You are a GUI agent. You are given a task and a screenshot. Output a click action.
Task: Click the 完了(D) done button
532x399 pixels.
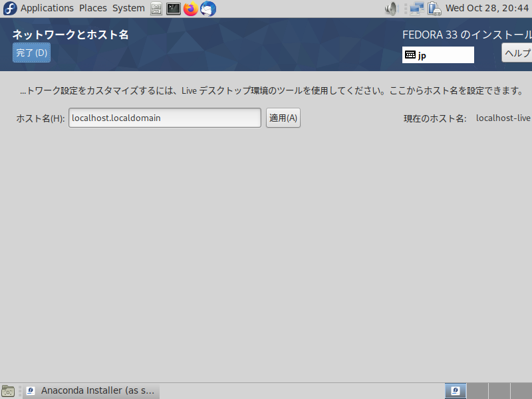pyautogui.click(x=31, y=53)
